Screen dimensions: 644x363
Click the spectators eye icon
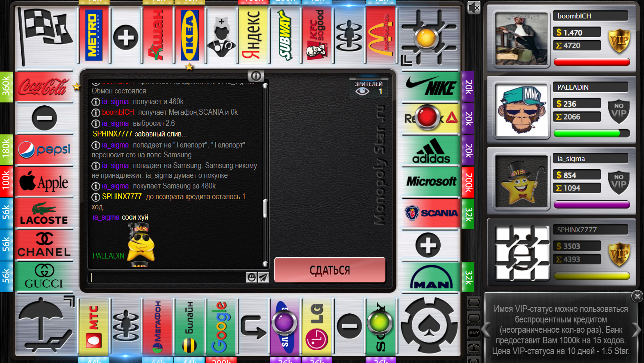[x=362, y=91]
